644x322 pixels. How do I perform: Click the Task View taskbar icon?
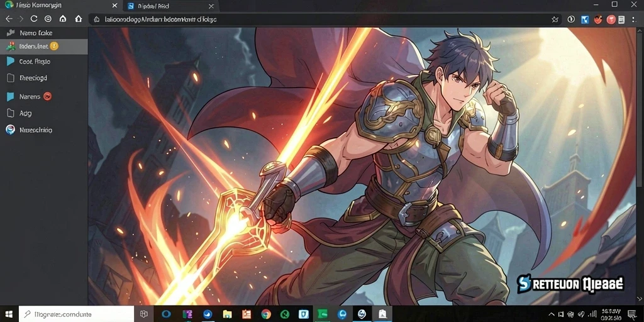pos(144,314)
